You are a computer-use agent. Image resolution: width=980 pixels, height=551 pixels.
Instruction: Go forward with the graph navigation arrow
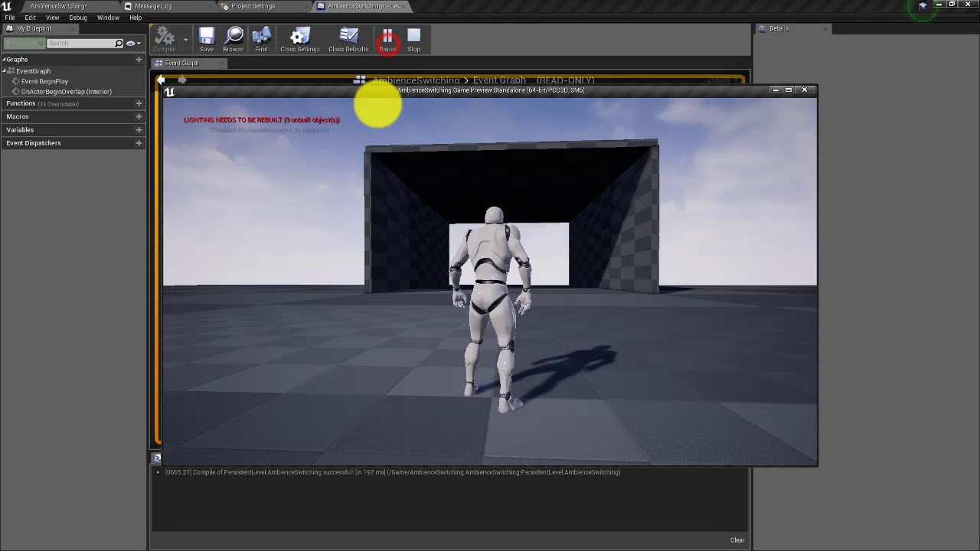[x=182, y=80]
